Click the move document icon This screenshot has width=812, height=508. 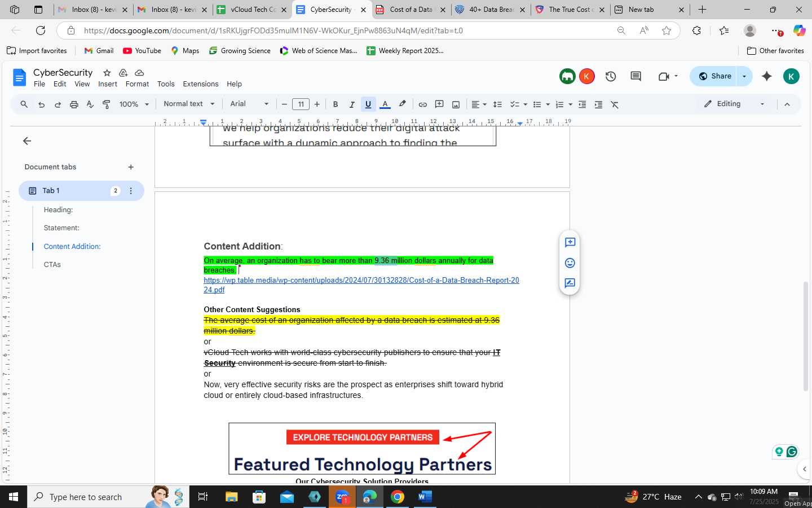(x=123, y=73)
